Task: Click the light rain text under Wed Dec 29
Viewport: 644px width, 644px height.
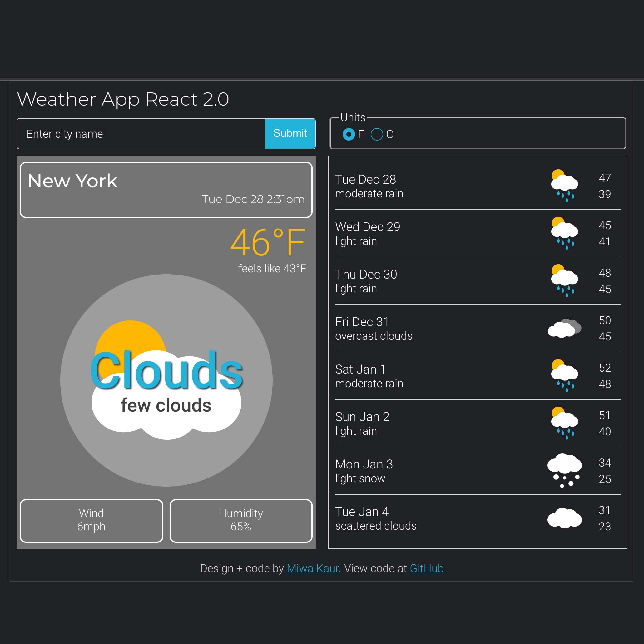Action: pos(356,241)
